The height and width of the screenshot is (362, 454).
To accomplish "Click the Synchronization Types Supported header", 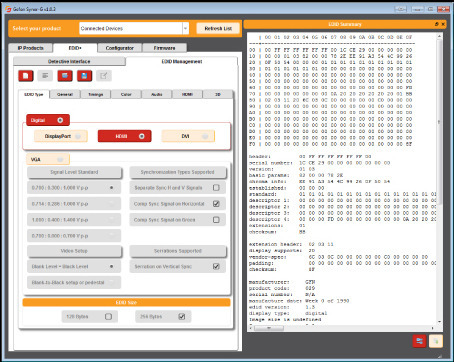I will coord(178,172).
